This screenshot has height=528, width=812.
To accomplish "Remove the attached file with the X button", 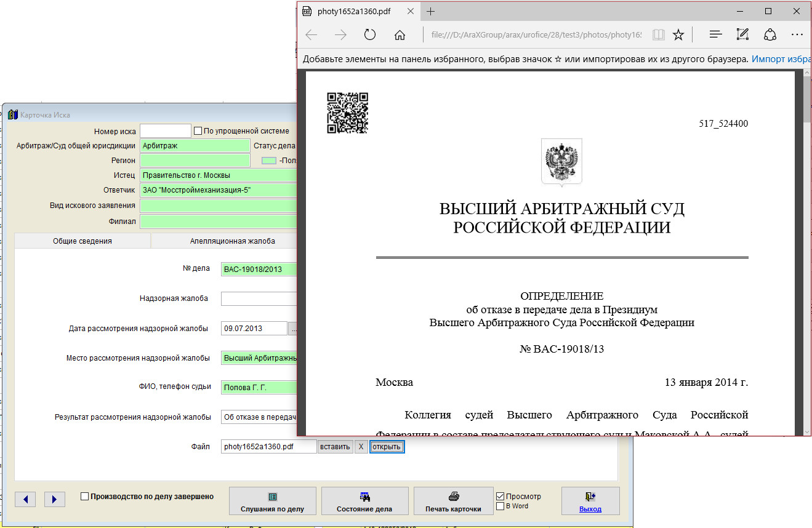I will 361,447.
